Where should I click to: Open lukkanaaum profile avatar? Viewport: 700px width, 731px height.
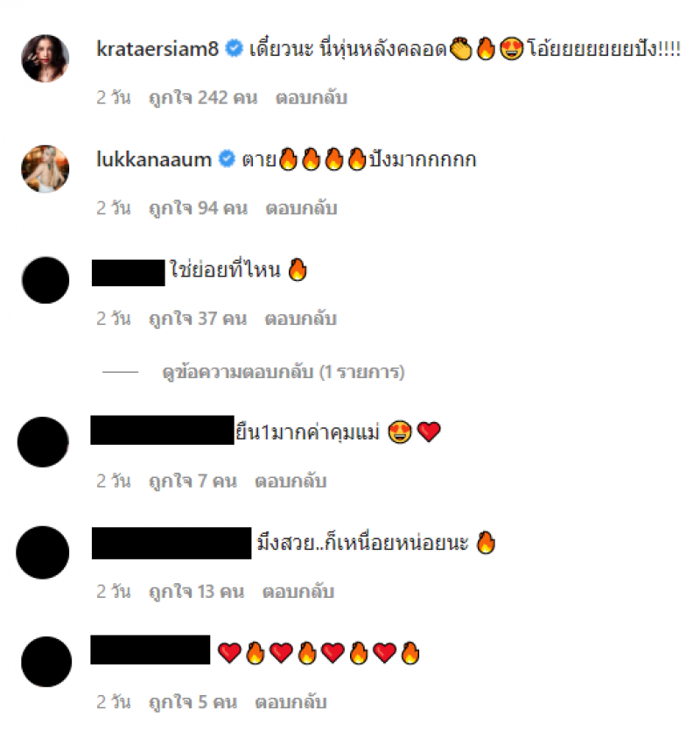[x=45, y=169]
